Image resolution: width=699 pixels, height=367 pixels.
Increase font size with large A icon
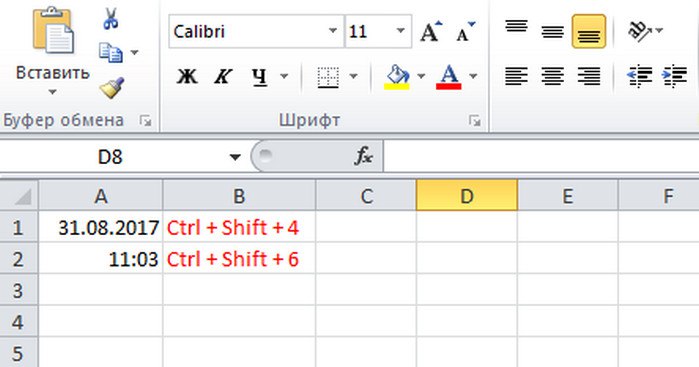click(x=431, y=32)
